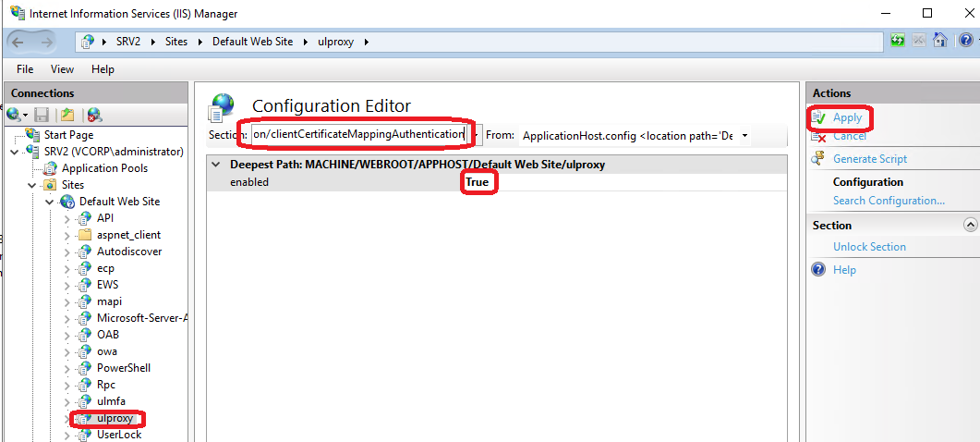Select the API application node
The width and height of the screenshot is (980, 442).
(105, 218)
